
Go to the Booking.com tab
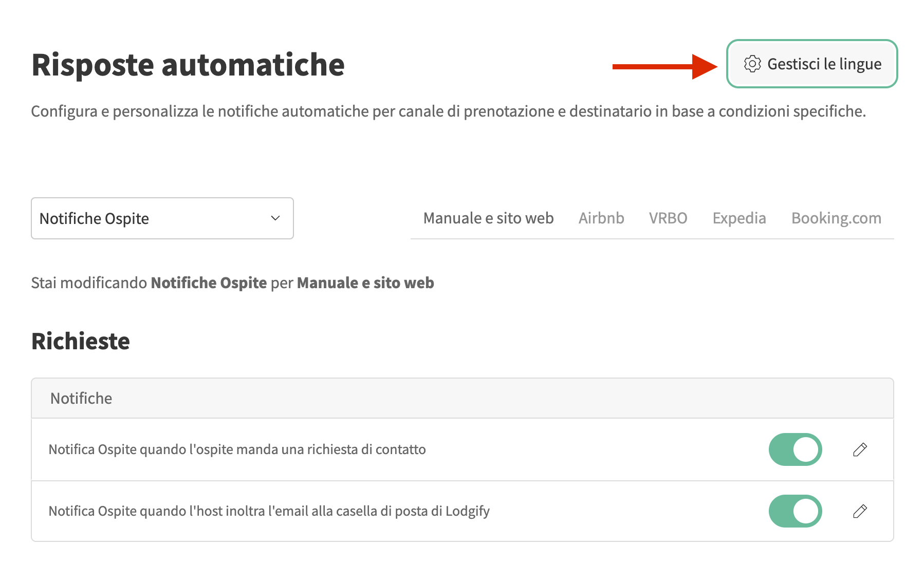pos(836,218)
